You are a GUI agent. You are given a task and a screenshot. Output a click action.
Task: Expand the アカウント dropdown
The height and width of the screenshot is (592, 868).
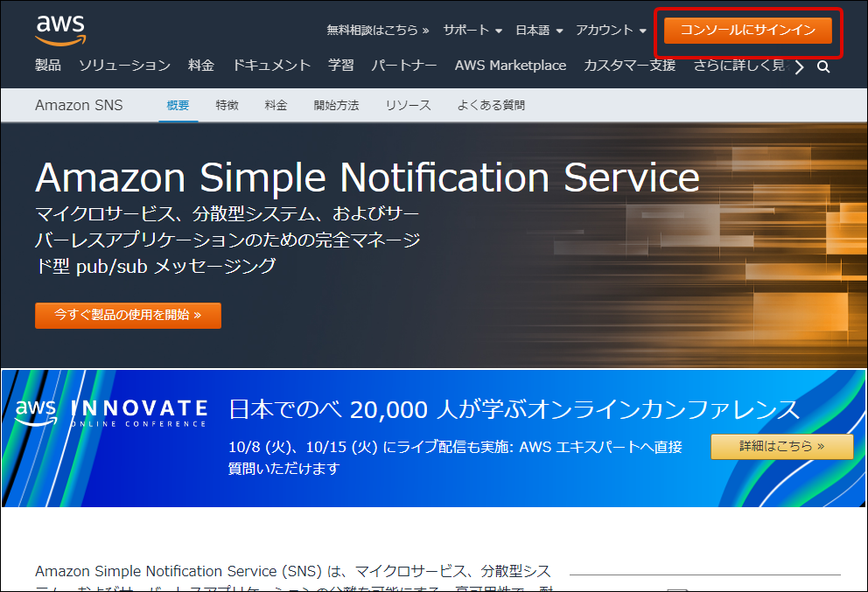pos(611,31)
